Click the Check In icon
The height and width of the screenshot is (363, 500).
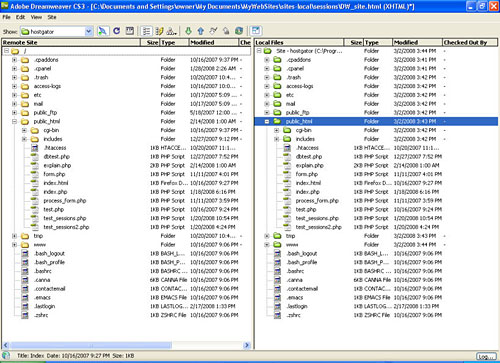[226, 31]
